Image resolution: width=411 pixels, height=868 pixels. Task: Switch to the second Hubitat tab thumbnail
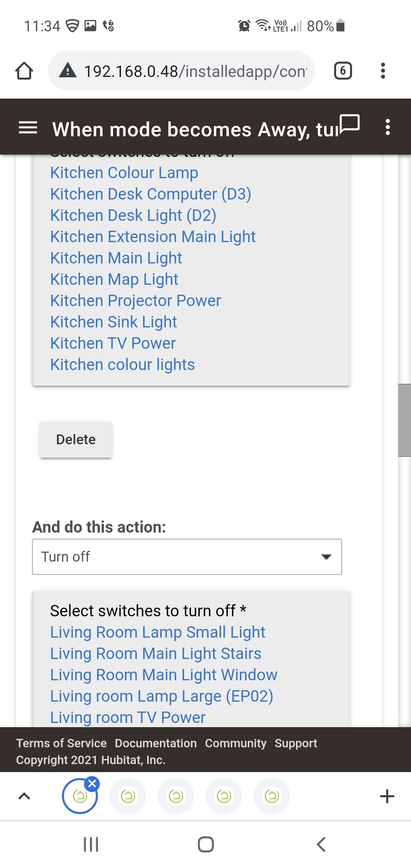pos(128,796)
